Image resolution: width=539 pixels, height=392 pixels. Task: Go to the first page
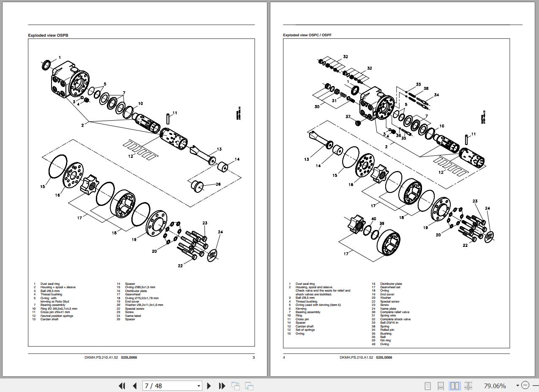point(122,386)
